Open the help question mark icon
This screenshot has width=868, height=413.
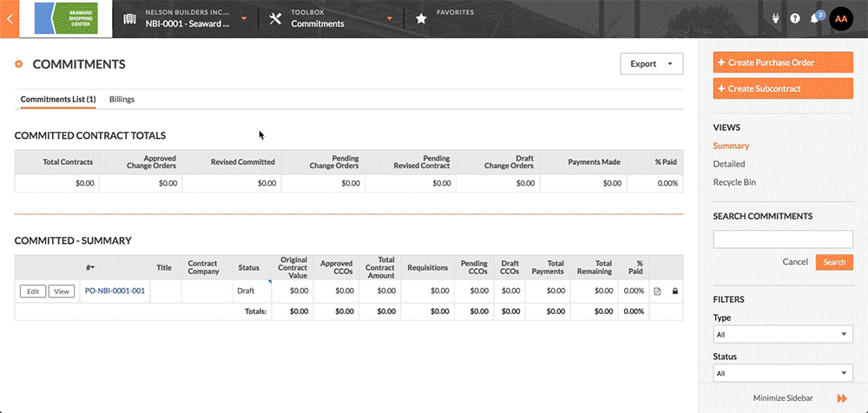pos(795,19)
